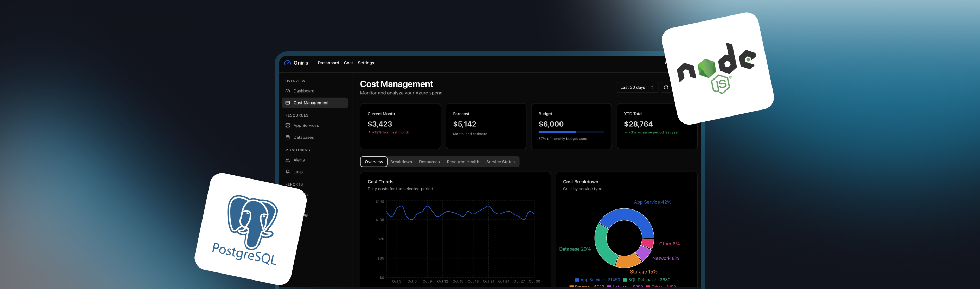Click the Oniris gauge logo icon

(x=288, y=63)
